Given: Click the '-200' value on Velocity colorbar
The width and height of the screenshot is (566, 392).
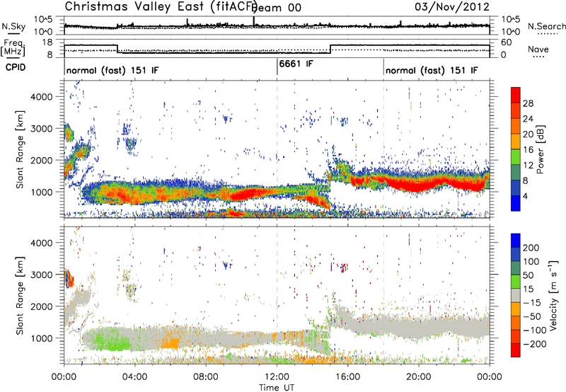Looking at the screenshot, I should coord(533,344).
